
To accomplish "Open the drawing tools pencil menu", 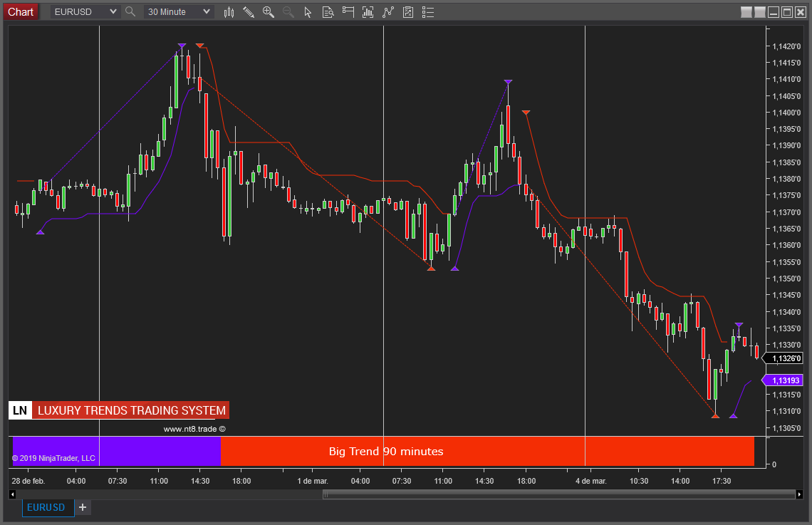I will coord(249,12).
